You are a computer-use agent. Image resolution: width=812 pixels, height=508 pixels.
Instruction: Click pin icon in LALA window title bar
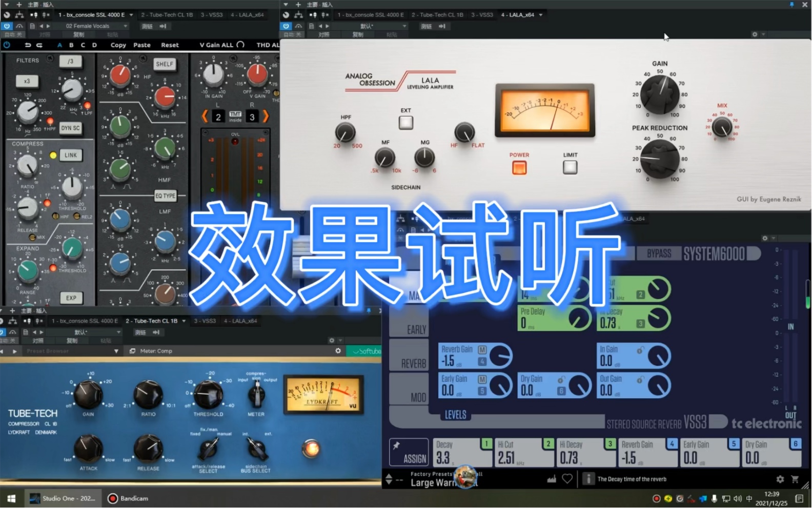coord(792,5)
